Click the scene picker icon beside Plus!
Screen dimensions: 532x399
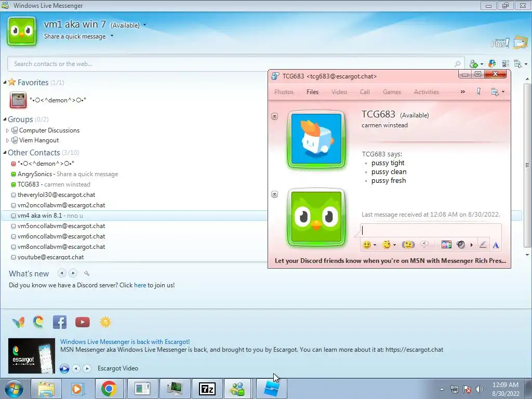pyautogui.click(x=520, y=42)
